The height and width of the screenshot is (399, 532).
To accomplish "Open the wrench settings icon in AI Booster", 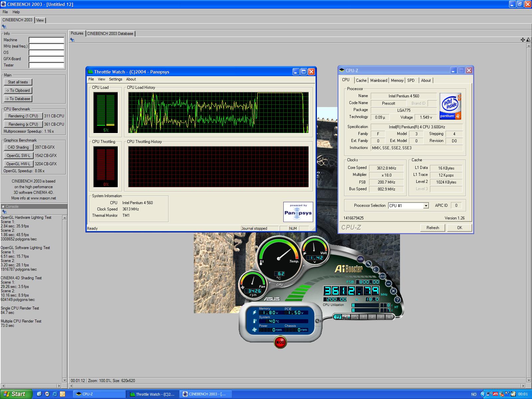I will 368,264.
